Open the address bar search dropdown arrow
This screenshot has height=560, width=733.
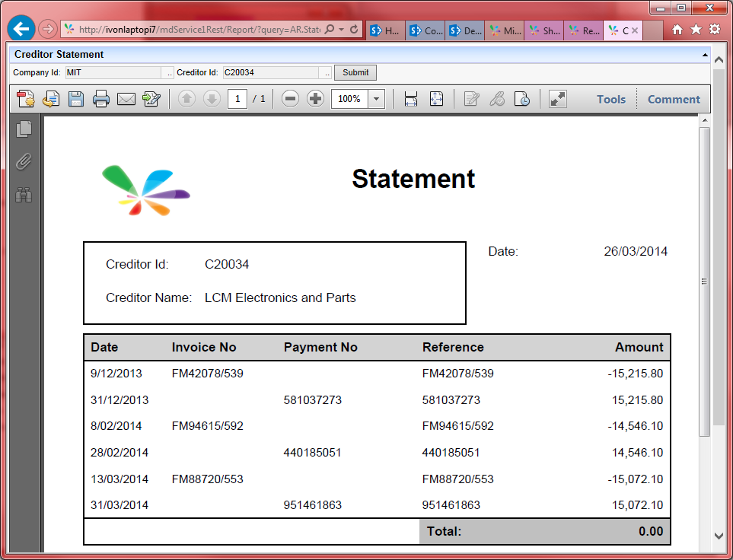pos(341,30)
